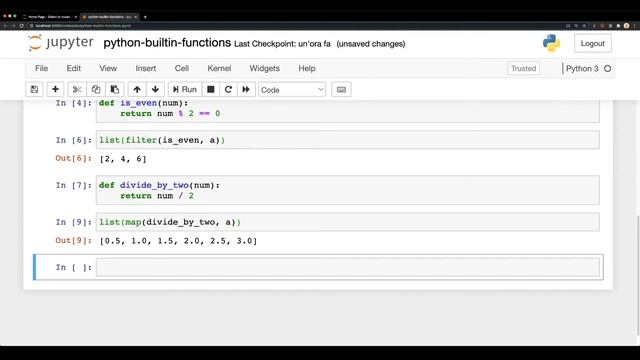This screenshot has height=360, width=640.
Task: Open command palette keyboard icon
Action: (x=341, y=89)
